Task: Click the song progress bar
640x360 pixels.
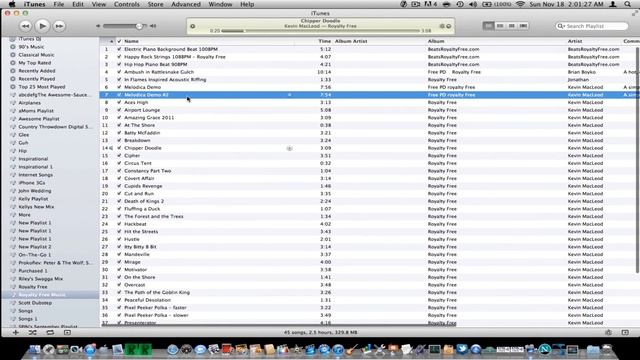Action: point(320,31)
